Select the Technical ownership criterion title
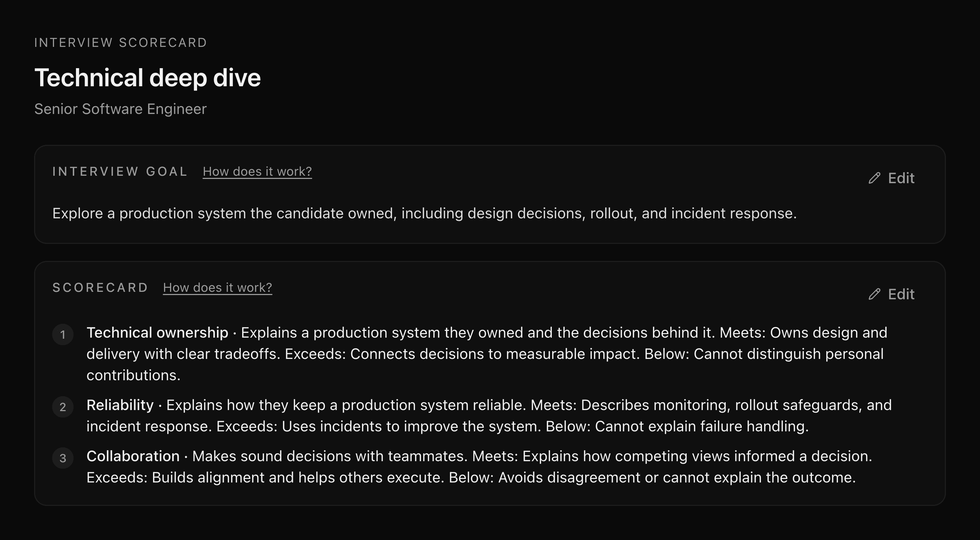 158,333
